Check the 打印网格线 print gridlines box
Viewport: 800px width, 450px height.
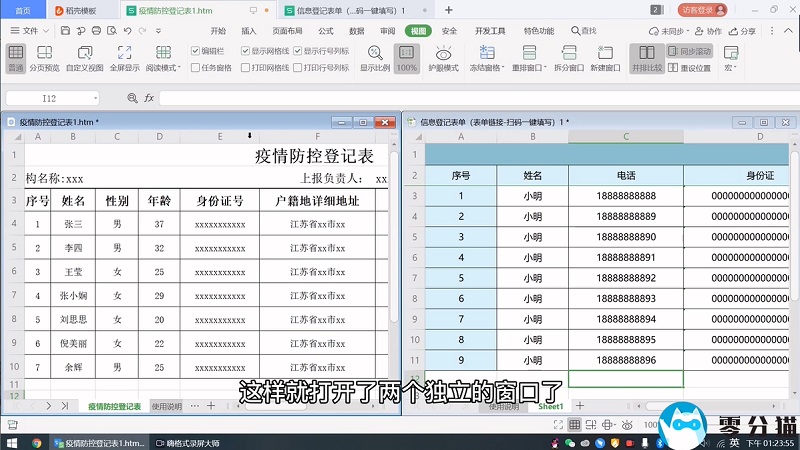click(245, 68)
